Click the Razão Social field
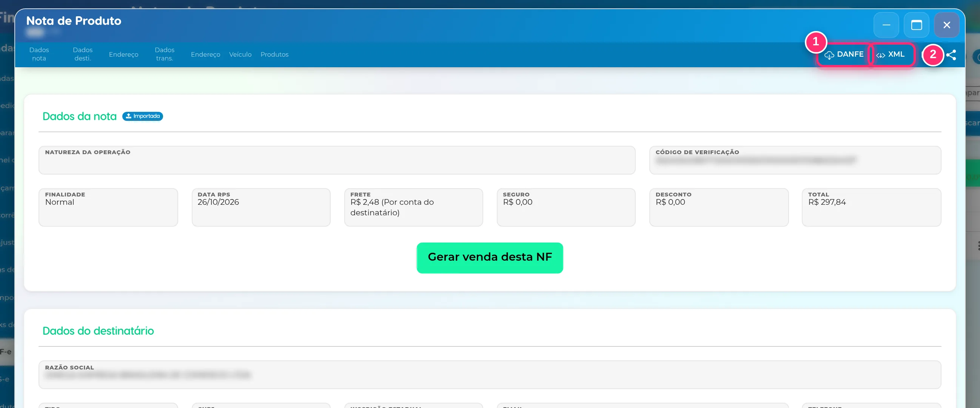The height and width of the screenshot is (408, 980). (490, 375)
